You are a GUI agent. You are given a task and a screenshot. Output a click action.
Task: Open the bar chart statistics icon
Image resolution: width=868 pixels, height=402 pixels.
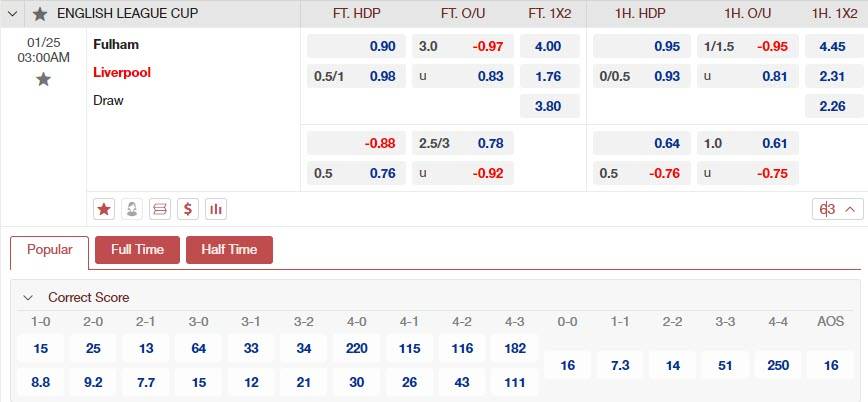pyautogui.click(x=216, y=209)
